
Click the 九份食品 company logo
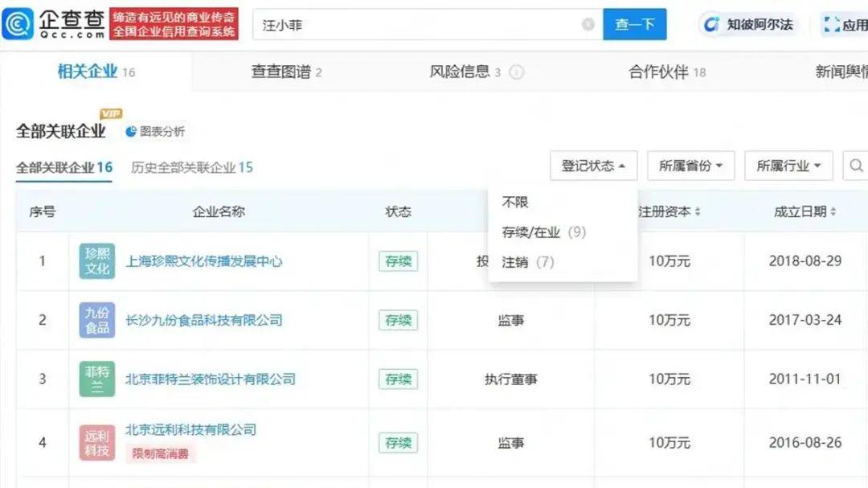96,320
